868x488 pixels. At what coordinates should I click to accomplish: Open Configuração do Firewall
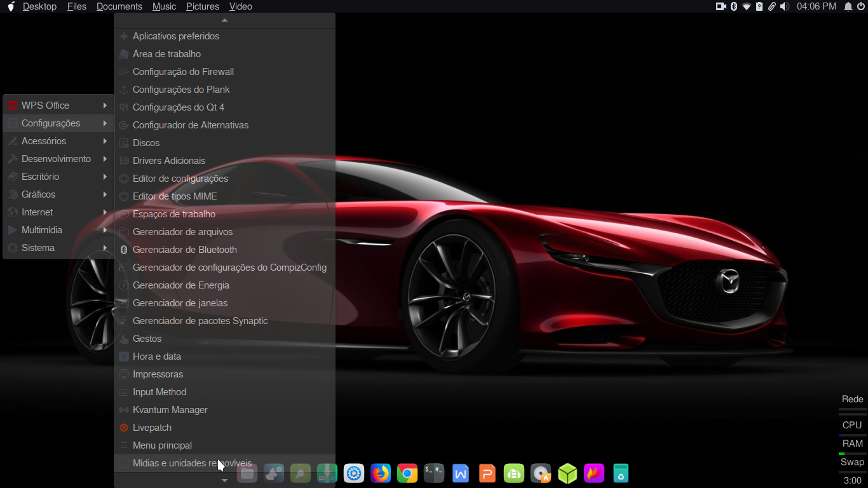point(183,72)
